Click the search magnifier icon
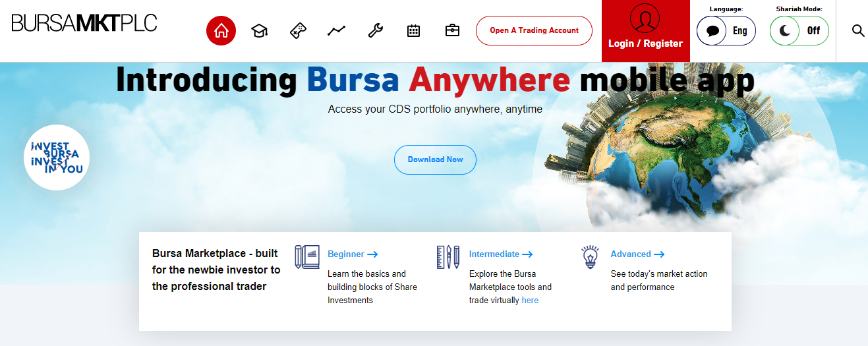This screenshot has width=868, height=346. tap(857, 31)
